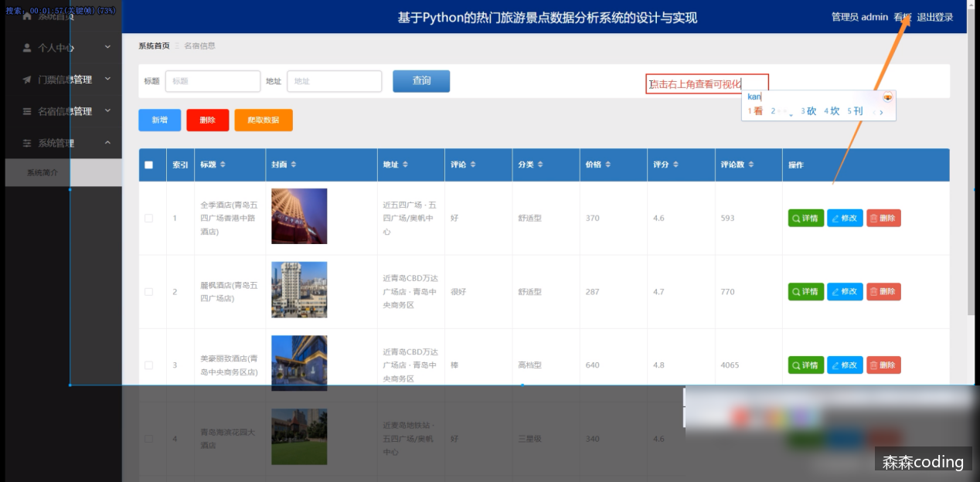Image resolution: width=980 pixels, height=482 pixels.
Task: Click the person icon for 个人中心
Action: click(x=27, y=48)
